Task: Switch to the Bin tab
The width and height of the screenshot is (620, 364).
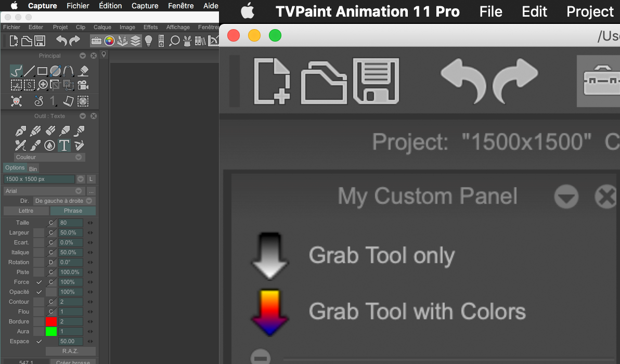Action: click(33, 169)
